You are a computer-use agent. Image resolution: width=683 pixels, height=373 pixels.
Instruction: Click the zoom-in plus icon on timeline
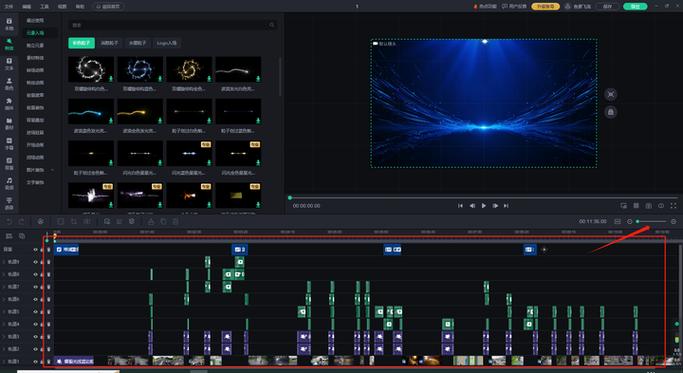(673, 222)
